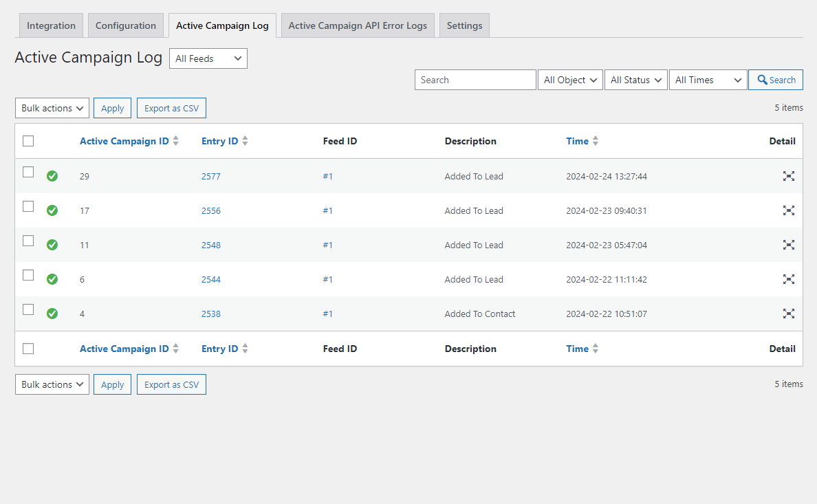Open feed #1 link in entry 2556 row

tap(328, 210)
